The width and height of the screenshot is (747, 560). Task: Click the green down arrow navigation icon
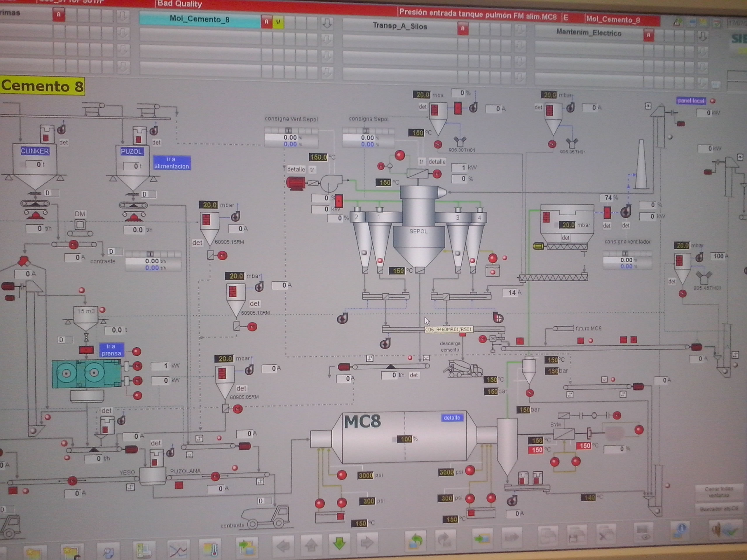coord(339,543)
